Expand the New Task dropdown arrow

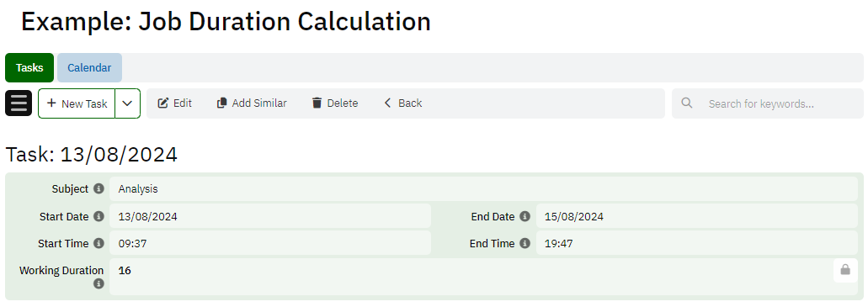127,103
